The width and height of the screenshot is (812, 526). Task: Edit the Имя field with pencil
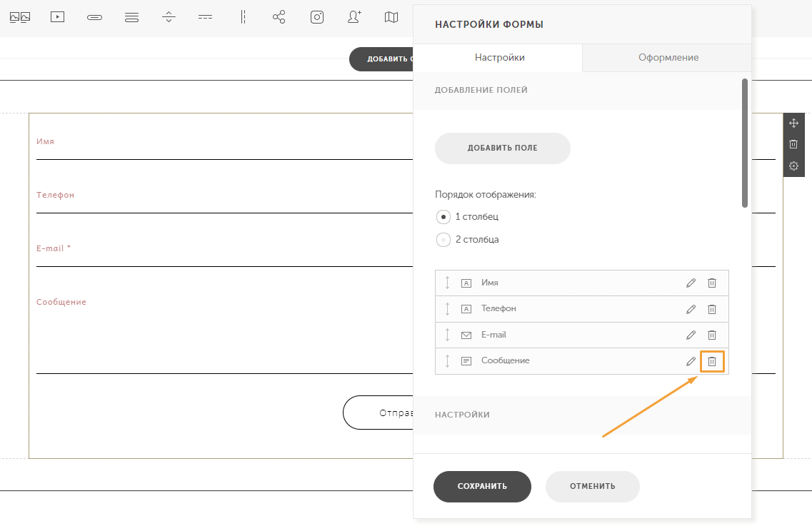[x=691, y=283]
